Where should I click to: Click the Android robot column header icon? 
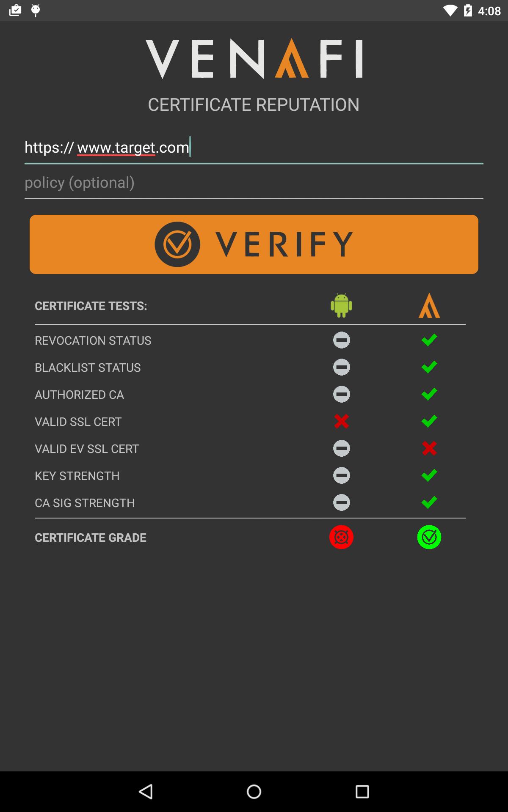point(341,305)
